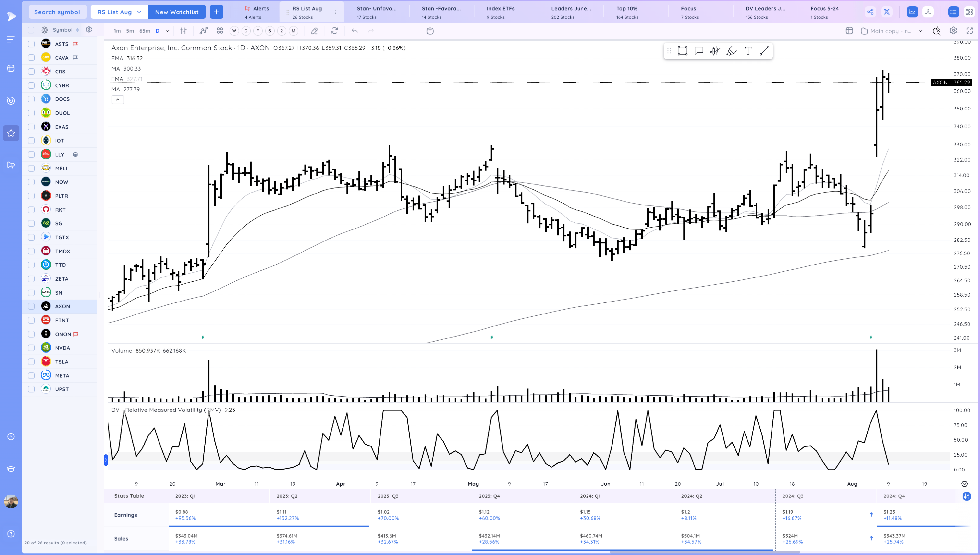The height and width of the screenshot is (555, 980).
Task: Select the text drawing tool
Action: pyautogui.click(x=748, y=51)
